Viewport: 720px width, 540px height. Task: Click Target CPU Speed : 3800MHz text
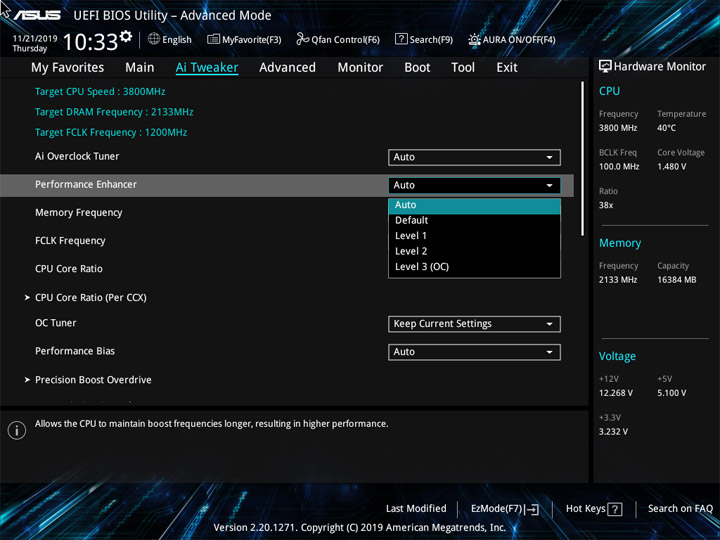pos(100,91)
